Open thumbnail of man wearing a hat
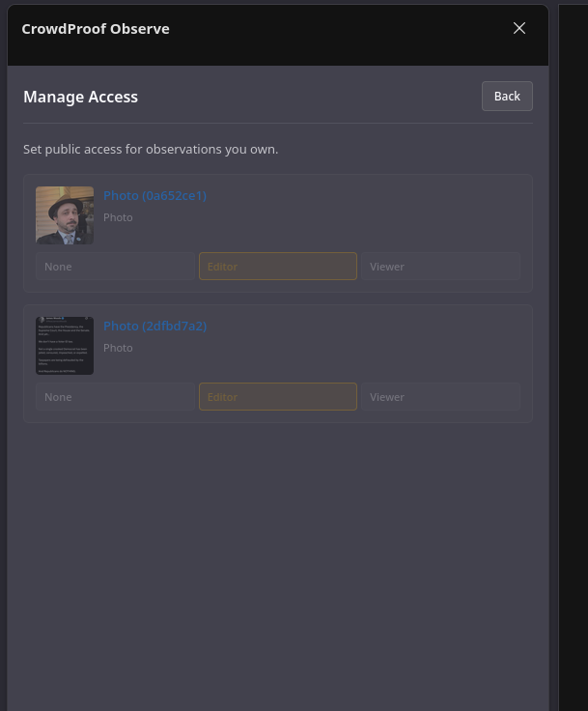This screenshot has width=588, height=711. pyautogui.click(x=65, y=215)
